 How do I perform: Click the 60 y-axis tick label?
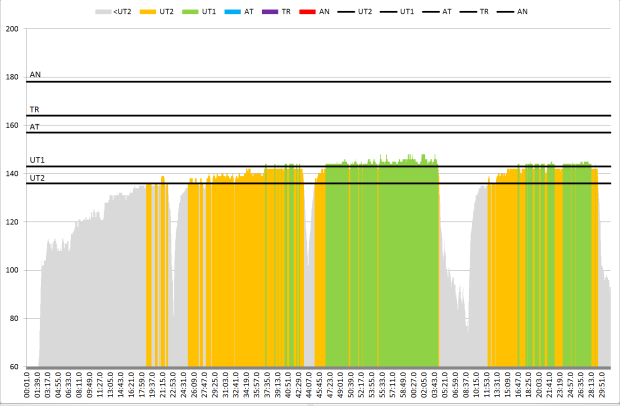14,367
